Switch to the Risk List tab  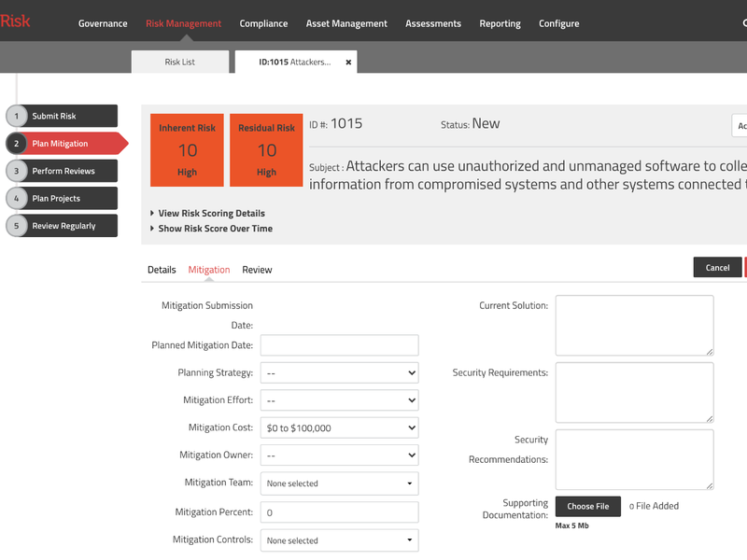tap(180, 62)
